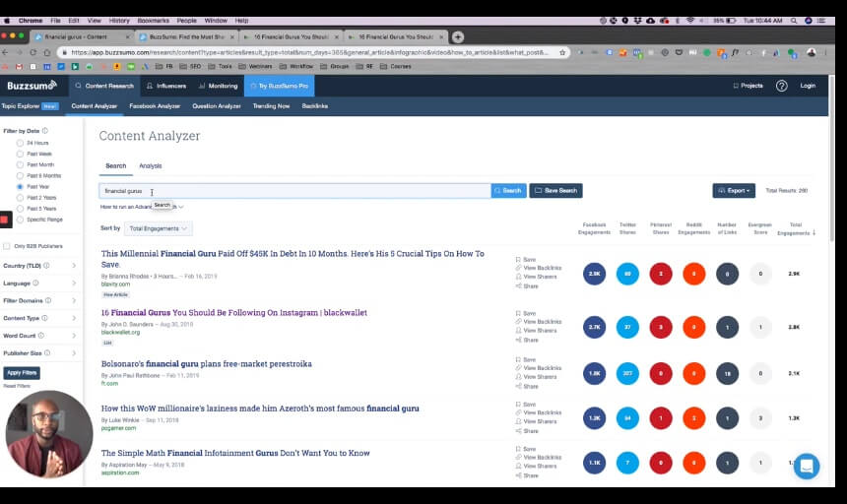Click the red recording stop button

[x=5, y=220]
